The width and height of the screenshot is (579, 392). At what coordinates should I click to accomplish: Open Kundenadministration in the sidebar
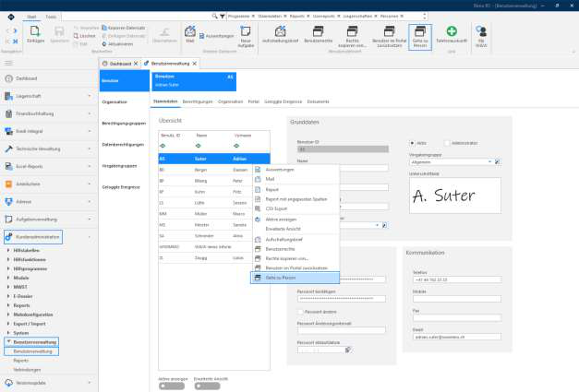click(33, 237)
